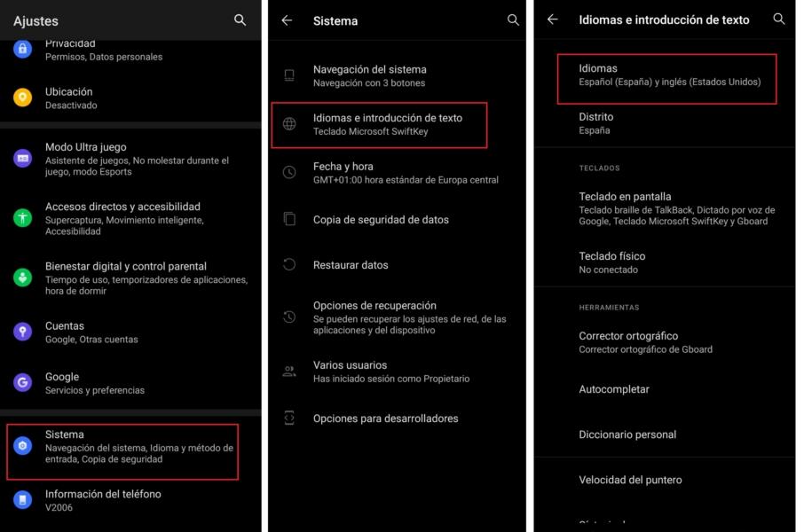Select Corrector ortográfico option
The image size is (804, 532).
pyautogui.click(x=665, y=342)
